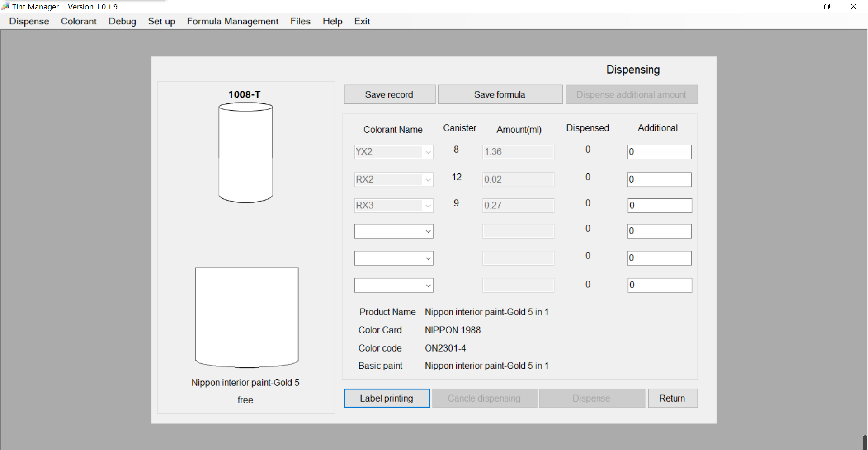Viewport: 868px width, 450px height.
Task: Click the Exit menu item
Action: [x=362, y=21]
